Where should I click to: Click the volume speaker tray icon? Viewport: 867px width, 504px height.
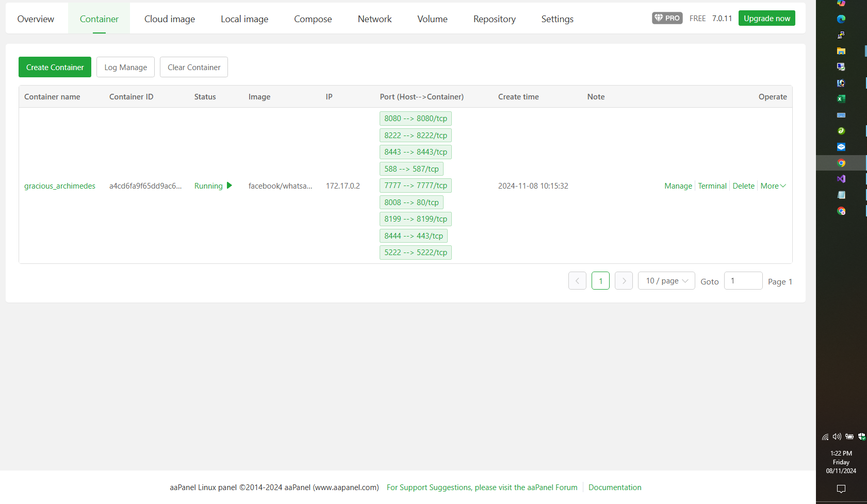(x=837, y=436)
